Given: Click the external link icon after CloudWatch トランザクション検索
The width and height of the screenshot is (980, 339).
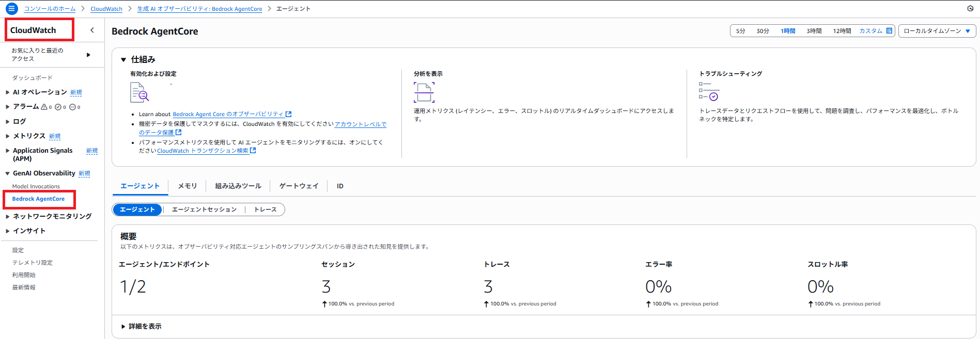Looking at the screenshot, I should [253, 151].
